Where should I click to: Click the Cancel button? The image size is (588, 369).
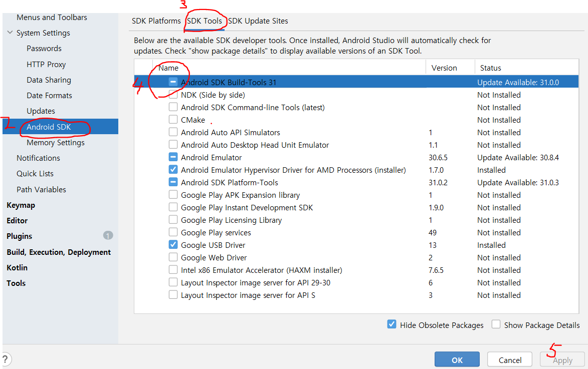pyautogui.click(x=510, y=359)
